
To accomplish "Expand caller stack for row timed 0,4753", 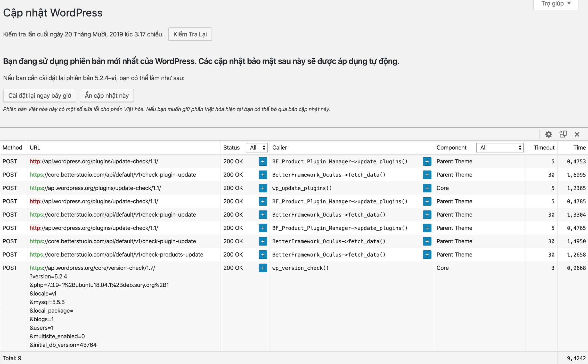I will coord(427,162).
